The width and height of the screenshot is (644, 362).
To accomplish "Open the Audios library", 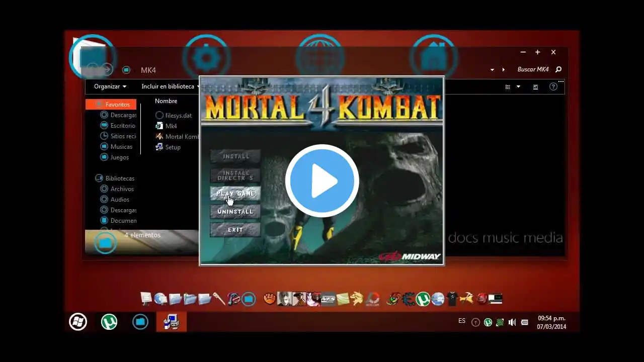I will point(115,200).
